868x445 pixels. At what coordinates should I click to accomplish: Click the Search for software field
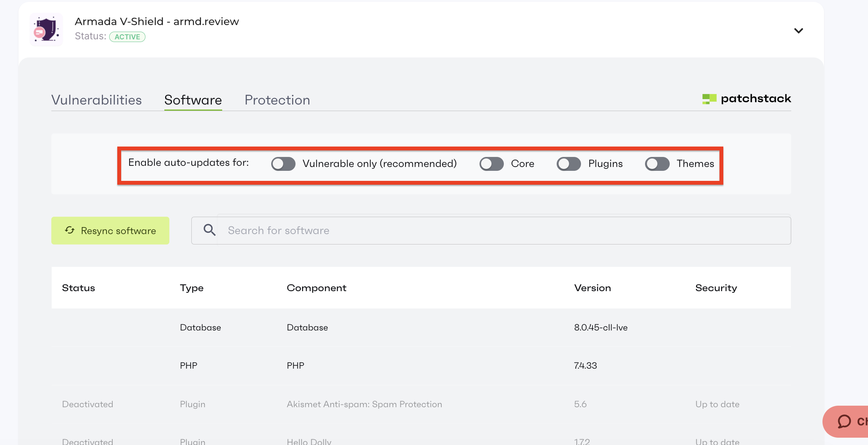coord(502,230)
